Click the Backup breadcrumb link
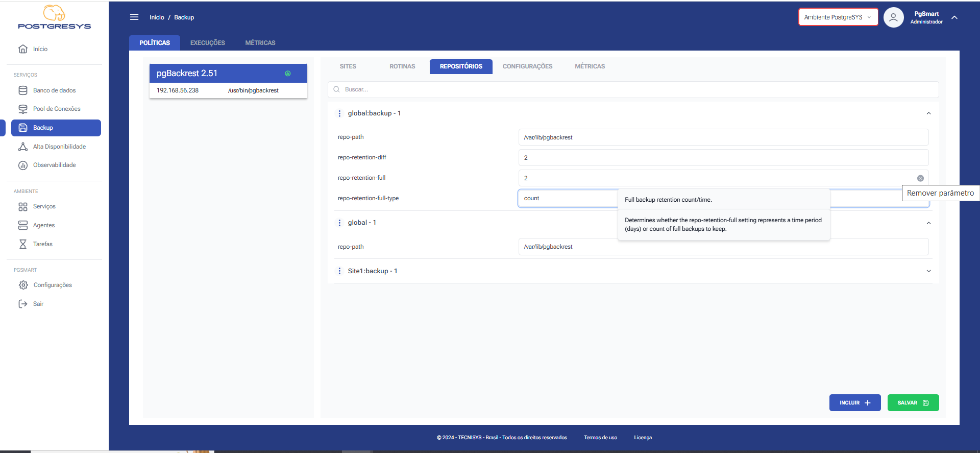 tap(184, 17)
